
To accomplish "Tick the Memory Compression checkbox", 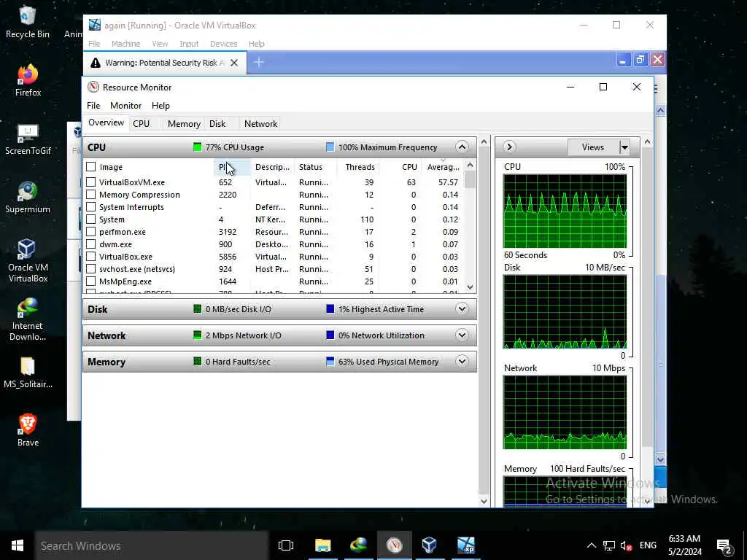I will pos(91,194).
